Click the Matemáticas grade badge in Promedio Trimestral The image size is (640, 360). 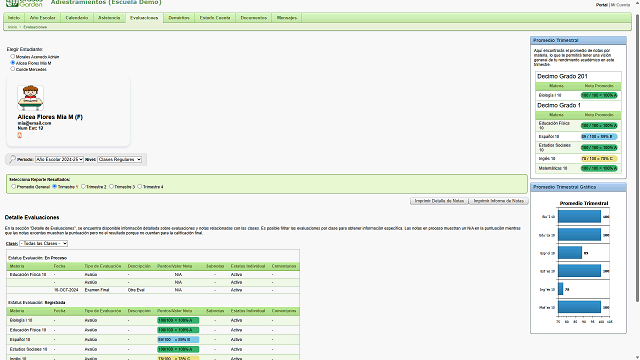[599, 168]
